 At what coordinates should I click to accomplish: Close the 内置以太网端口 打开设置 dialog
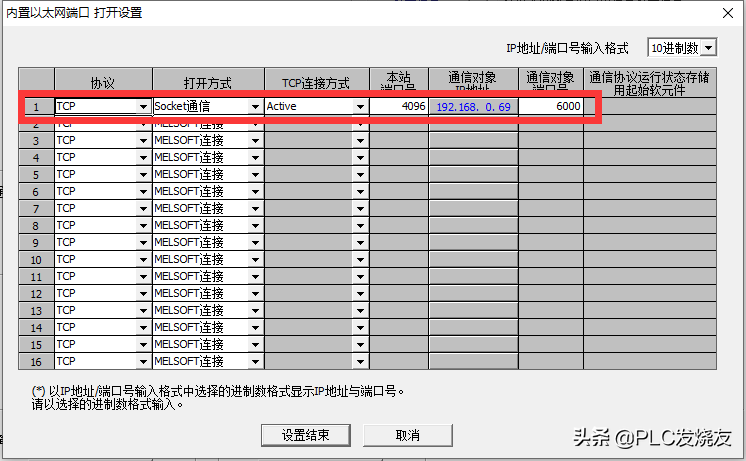[x=728, y=13]
